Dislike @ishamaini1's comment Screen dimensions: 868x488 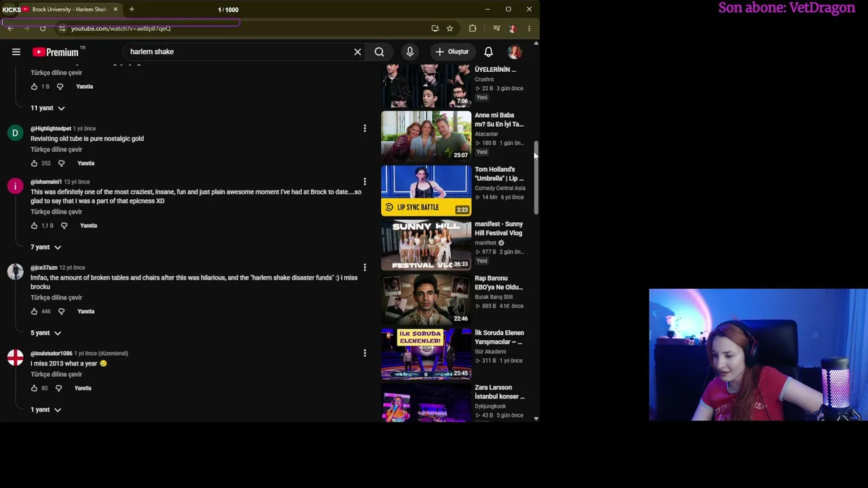[64, 226]
